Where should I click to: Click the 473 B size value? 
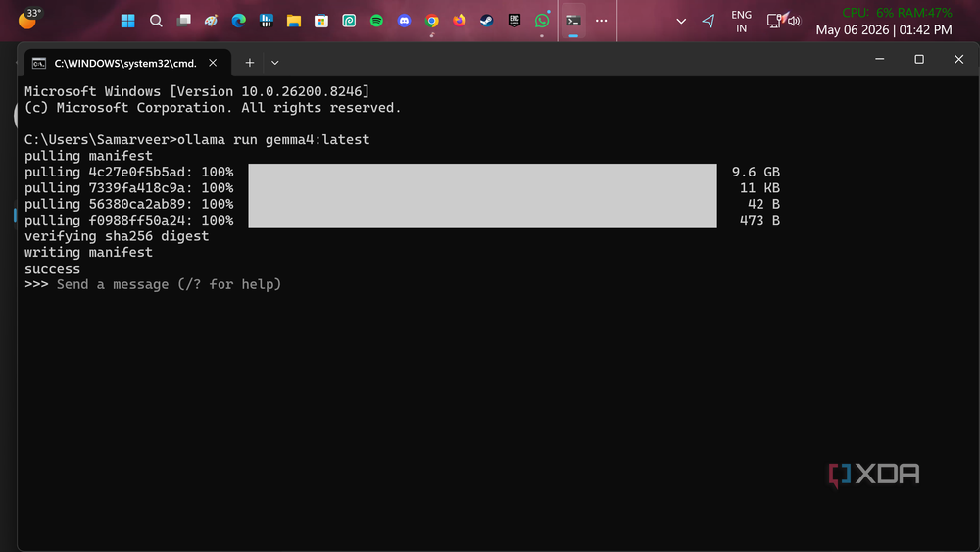(x=759, y=220)
